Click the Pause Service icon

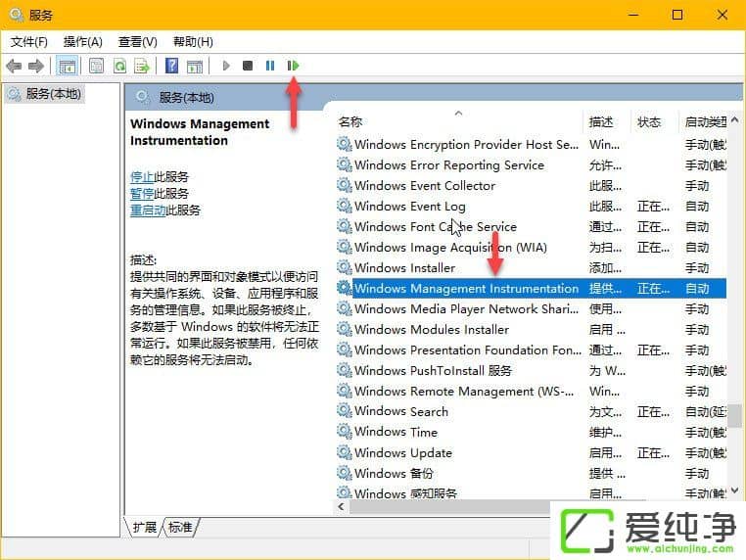(x=270, y=66)
